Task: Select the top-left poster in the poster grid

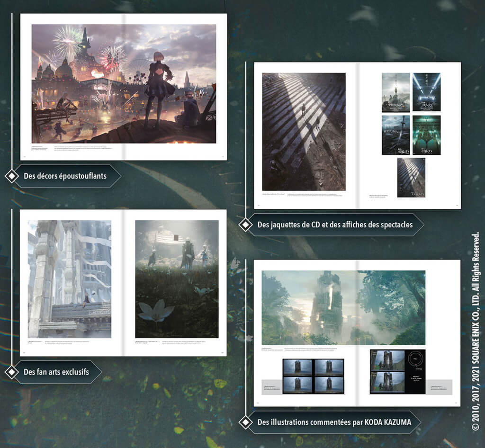Action: click(396, 92)
